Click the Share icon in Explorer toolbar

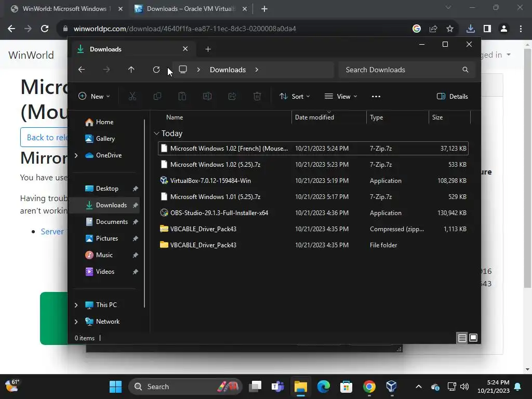pos(232,96)
